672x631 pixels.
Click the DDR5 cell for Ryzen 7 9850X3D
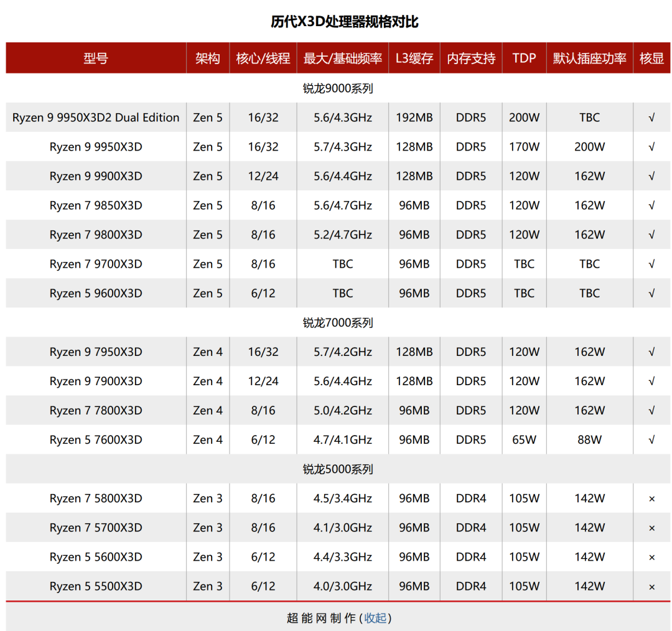point(471,206)
